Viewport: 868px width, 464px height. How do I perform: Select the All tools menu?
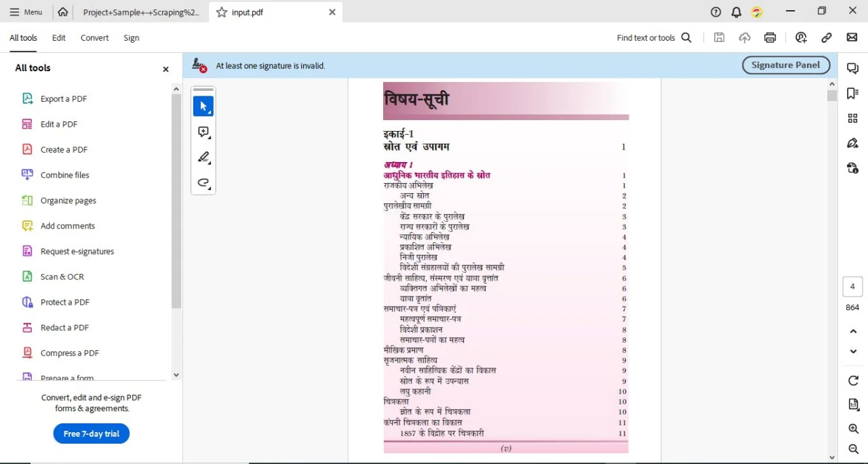coord(23,38)
